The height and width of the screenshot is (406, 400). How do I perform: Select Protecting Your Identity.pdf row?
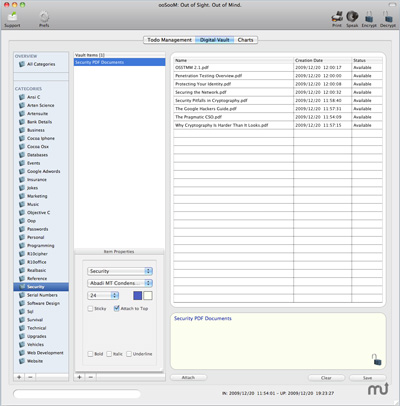[x=278, y=84]
